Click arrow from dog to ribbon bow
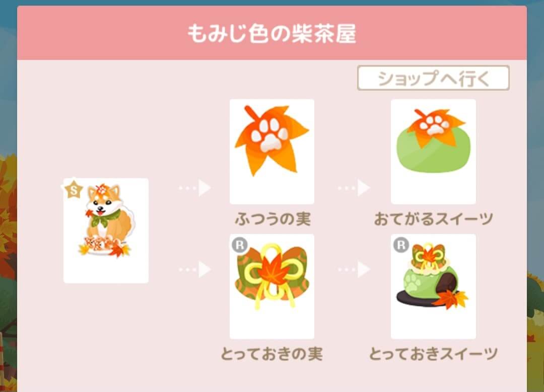Image resolution: width=544 pixels, height=392 pixels. tap(195, 269)
